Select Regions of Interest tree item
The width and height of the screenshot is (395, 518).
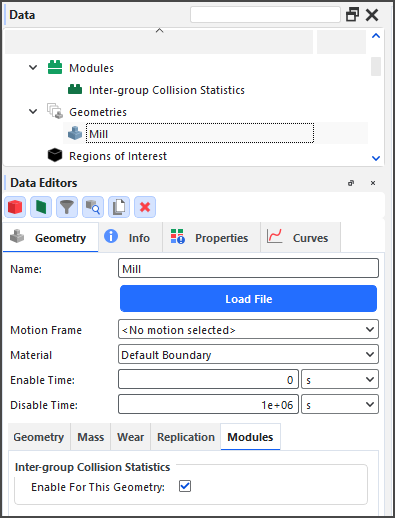(x=118, y=156)
